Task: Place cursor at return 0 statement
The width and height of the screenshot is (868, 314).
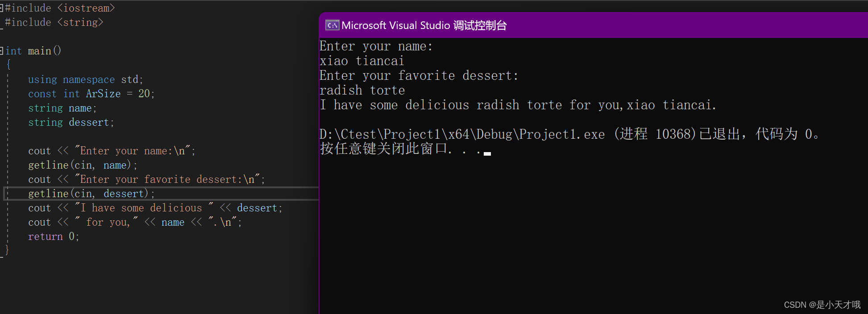Action: click(x=53, y=236)
